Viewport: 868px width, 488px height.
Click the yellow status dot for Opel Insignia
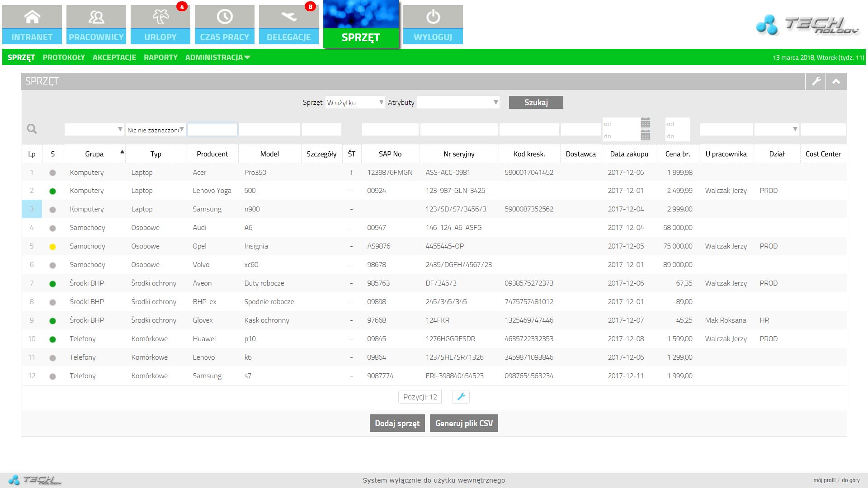52,247
